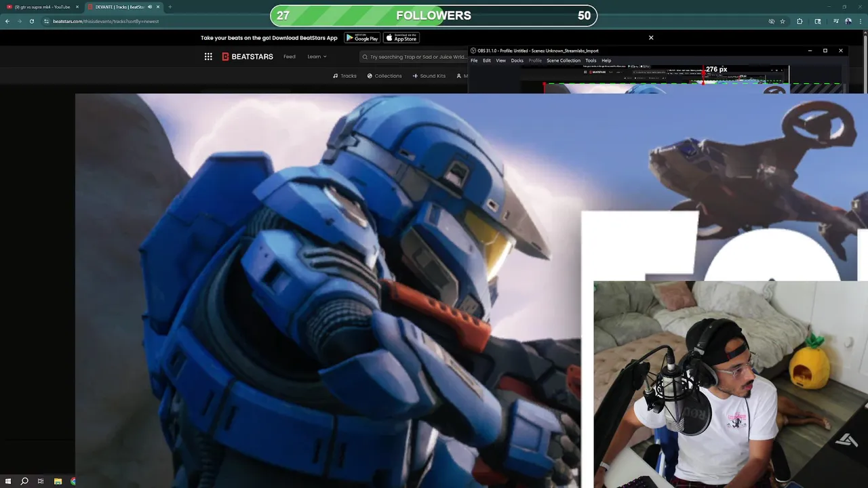868x488 pixels.
Task: Dismiss the BeatStars app download banner
Action: click(x=651, y=38)
